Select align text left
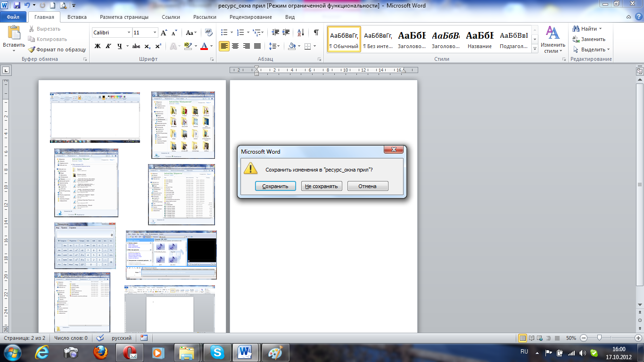The width and height of the screenshot is (644, 362). (224, 46)
